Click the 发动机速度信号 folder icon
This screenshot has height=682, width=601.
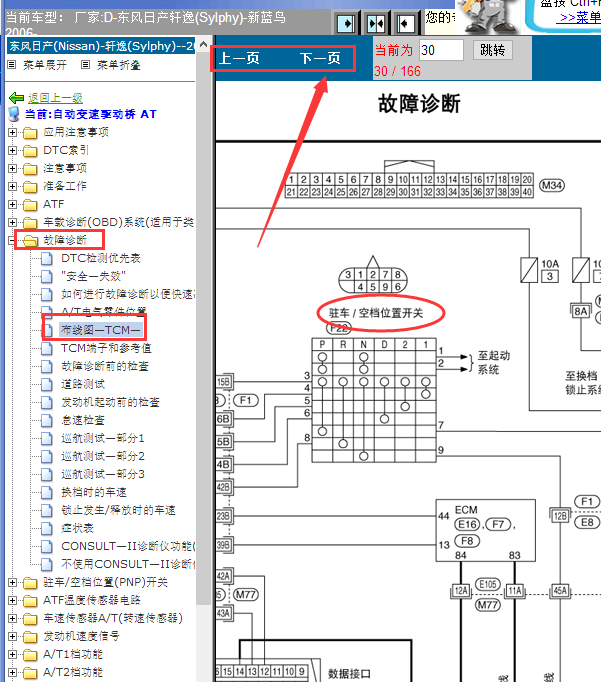[x=30, y=637]
